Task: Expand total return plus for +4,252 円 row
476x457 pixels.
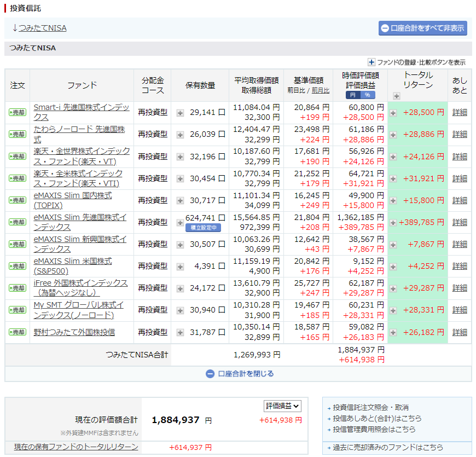Action: (393, 267)
